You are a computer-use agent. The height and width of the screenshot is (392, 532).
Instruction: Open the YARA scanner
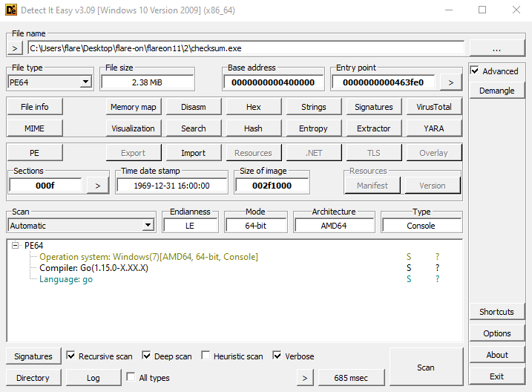(433, 128)
